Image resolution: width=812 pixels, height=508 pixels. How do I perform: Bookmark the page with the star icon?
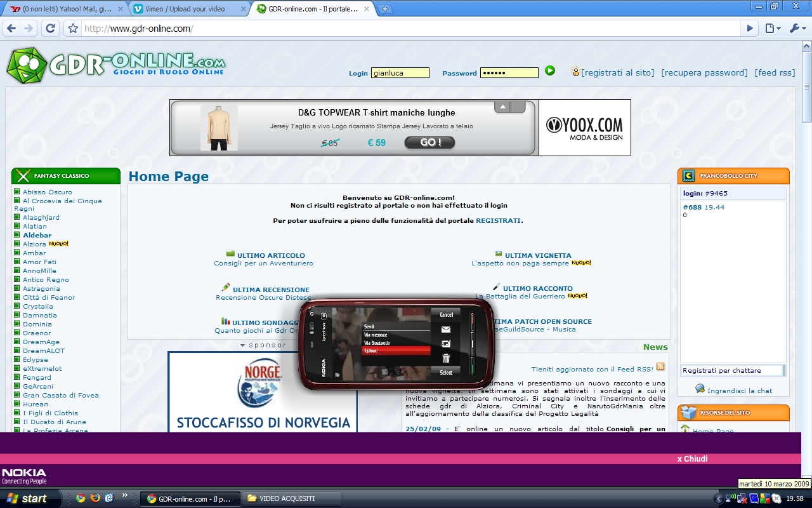click(x=73, y=29)
